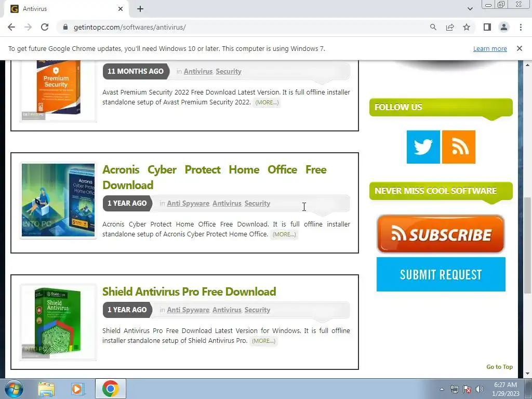Open Acronis product thumbnail
This screenshot has height=399, width=532.
pos(58,200)
